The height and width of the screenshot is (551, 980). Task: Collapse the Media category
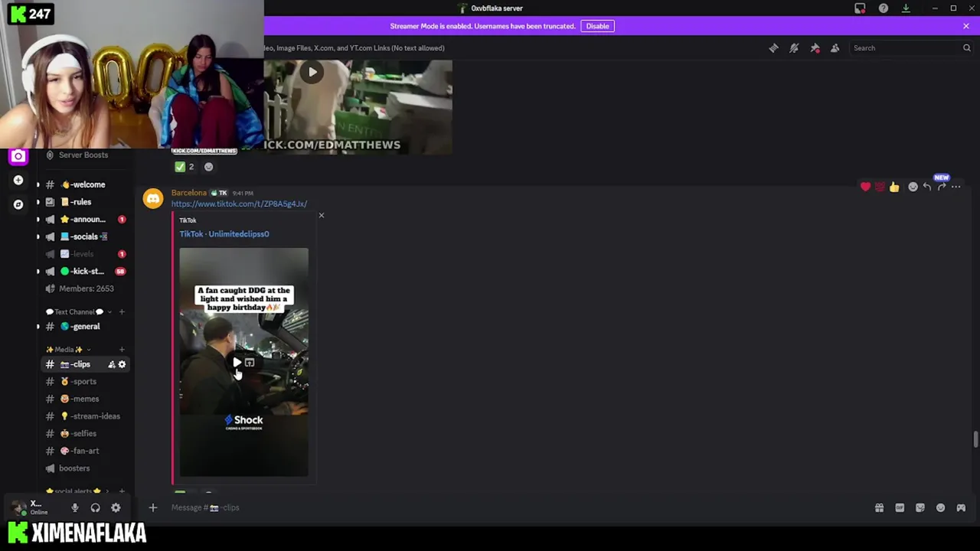[x=67, y=350]
